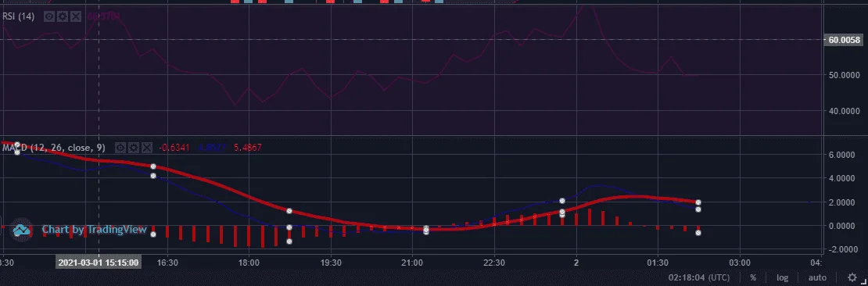
Task: Click the 03:00 time axis label
Action: (740, 263)
